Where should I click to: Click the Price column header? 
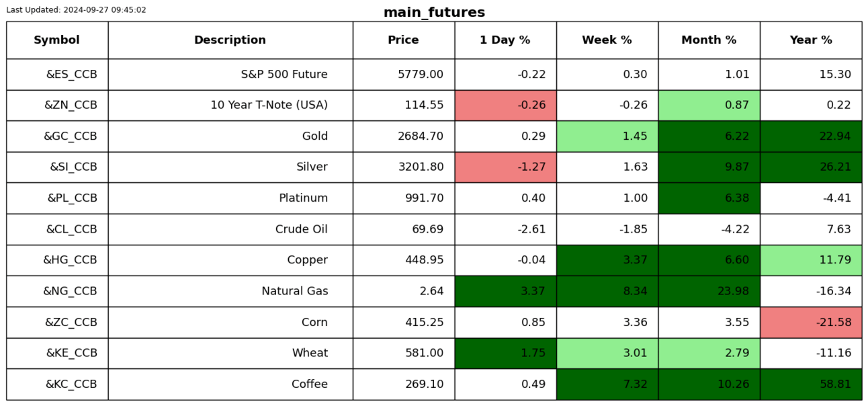click(x=404, y=40)
